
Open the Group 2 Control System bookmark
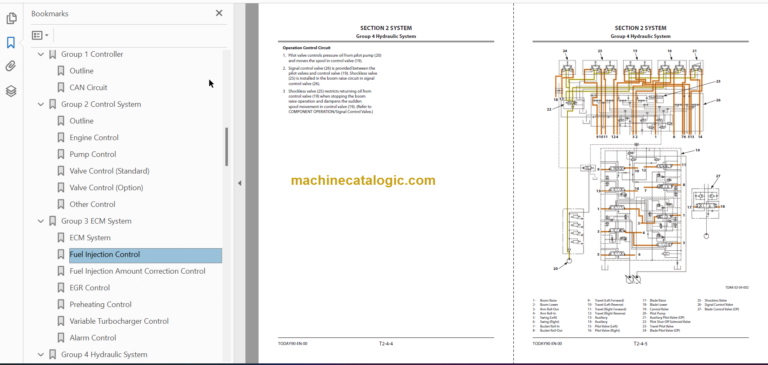[101, 104]
